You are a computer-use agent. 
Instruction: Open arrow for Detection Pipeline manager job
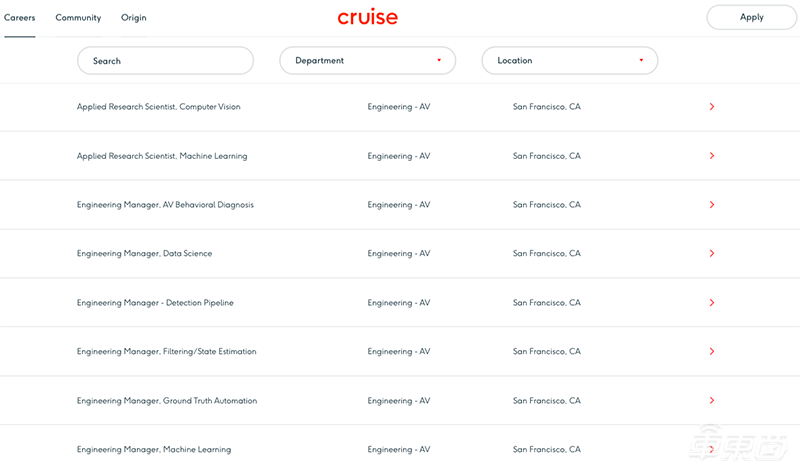tap(711, 303)
